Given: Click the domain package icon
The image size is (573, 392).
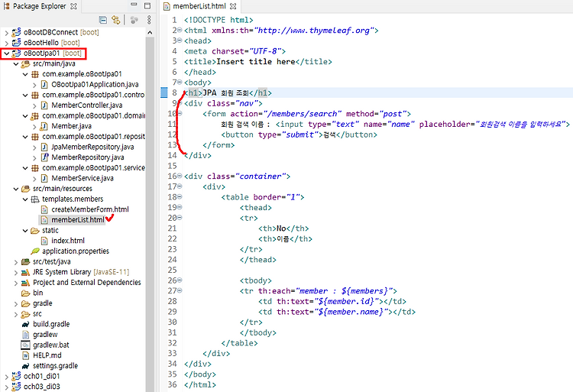Looking at the screenshot, I should pos(34,116).
